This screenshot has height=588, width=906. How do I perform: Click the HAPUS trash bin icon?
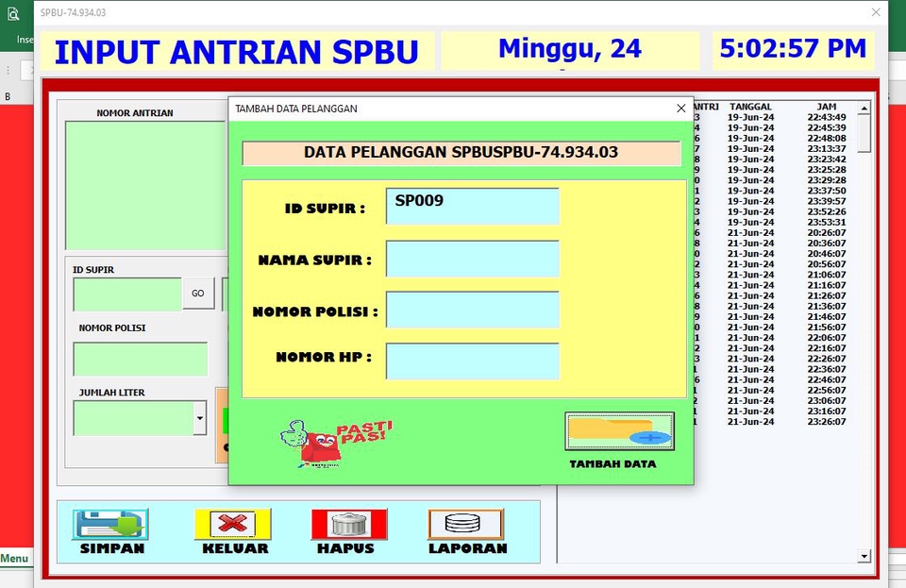pyautogui.click(x=348, y=521)
